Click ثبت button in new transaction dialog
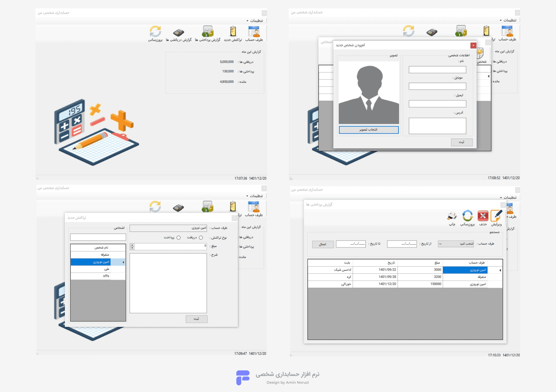The height and width of the screenshot is (392, 556). [x=197, y=319]
